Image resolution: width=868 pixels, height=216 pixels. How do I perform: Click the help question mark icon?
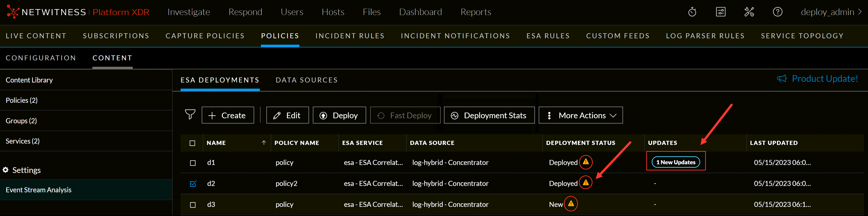tap(777, 12)
